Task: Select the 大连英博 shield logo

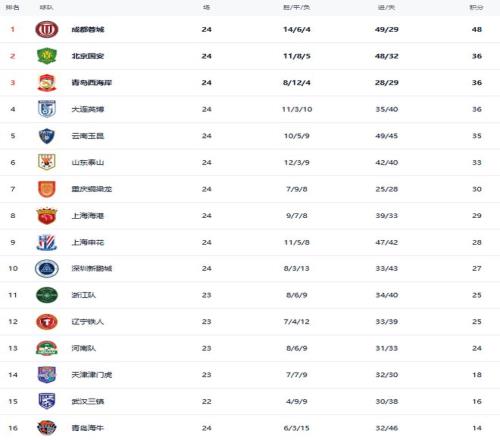Action: click(x=47, y=109)
